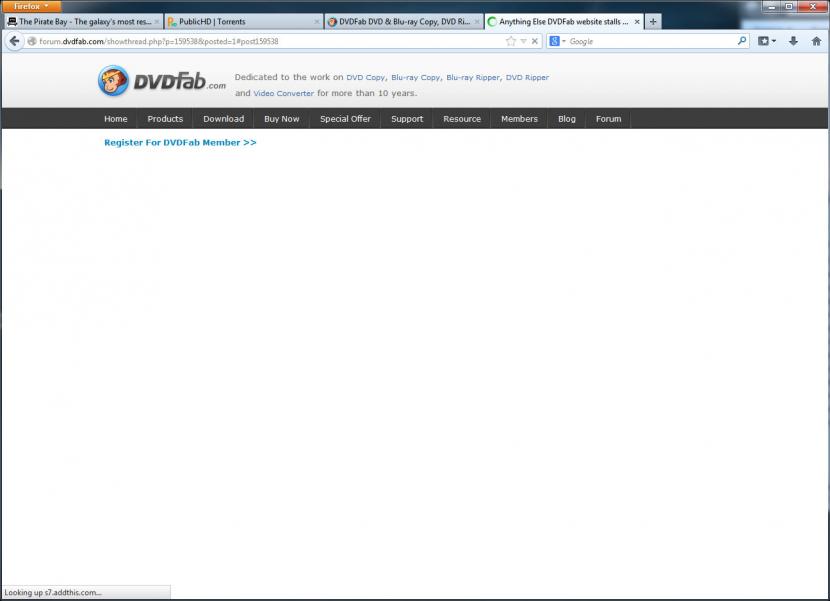The width and height of the screenshot is (830, 601).
Task: Follow the DVD Ripper link
Action: point(527,77)
